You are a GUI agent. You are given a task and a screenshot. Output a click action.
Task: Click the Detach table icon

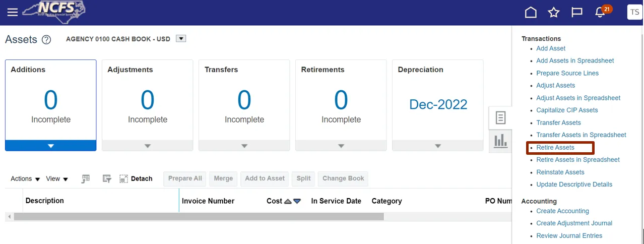(x=124, y=178)
